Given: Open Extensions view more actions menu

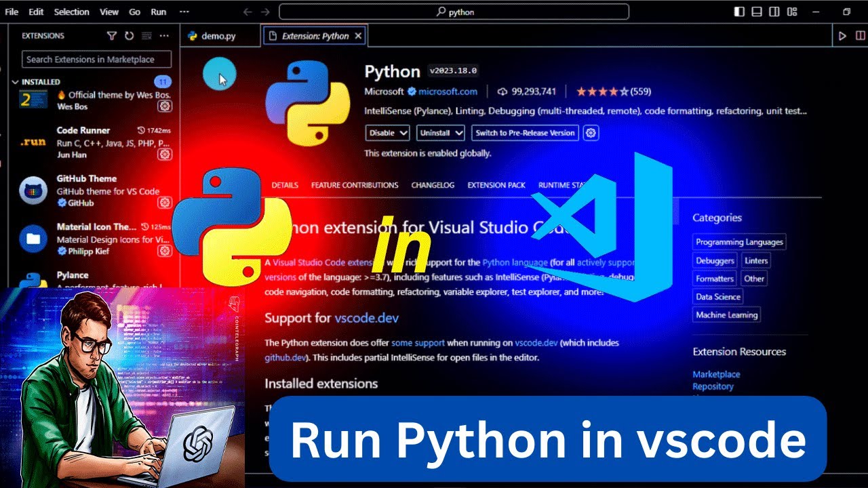Looking at the screenshot, I should [x=164, y=36].
